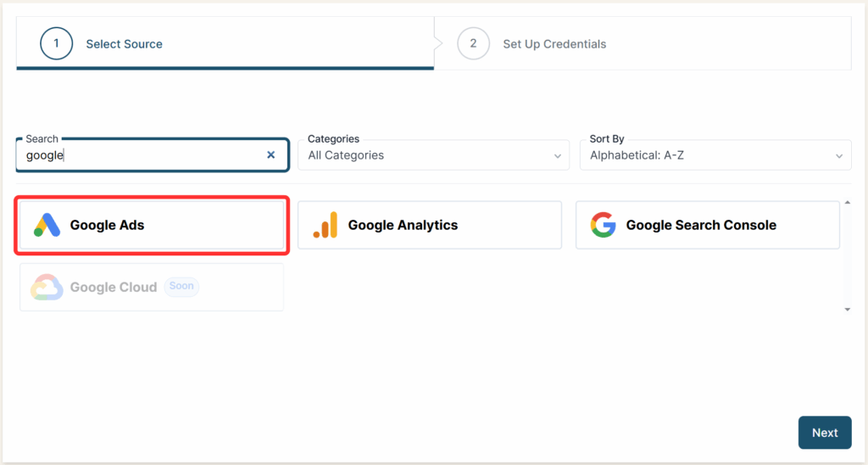This screenshot has width=868, height=465.
Task: Click the Google Ads triangle logo icon
Action: (x=47, y=225)
